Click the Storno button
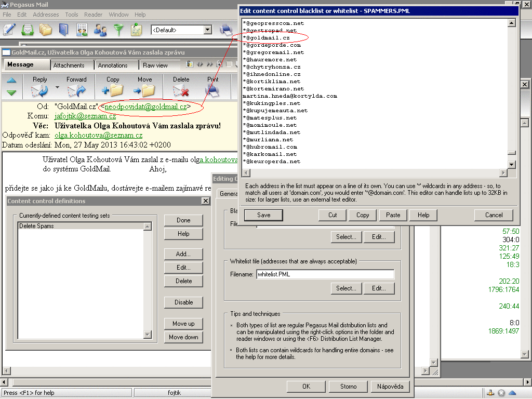 pos(349,387)
